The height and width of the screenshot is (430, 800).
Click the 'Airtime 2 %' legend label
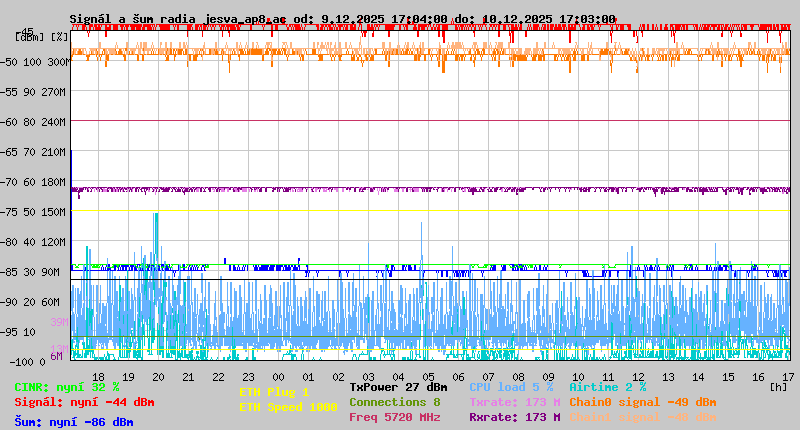[608, 387]
